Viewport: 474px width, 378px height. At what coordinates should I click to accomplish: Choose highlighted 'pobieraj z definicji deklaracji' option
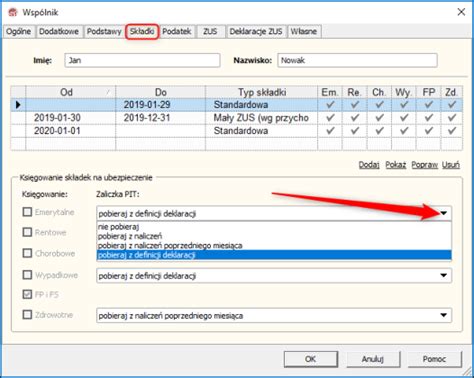click(274, 255)
